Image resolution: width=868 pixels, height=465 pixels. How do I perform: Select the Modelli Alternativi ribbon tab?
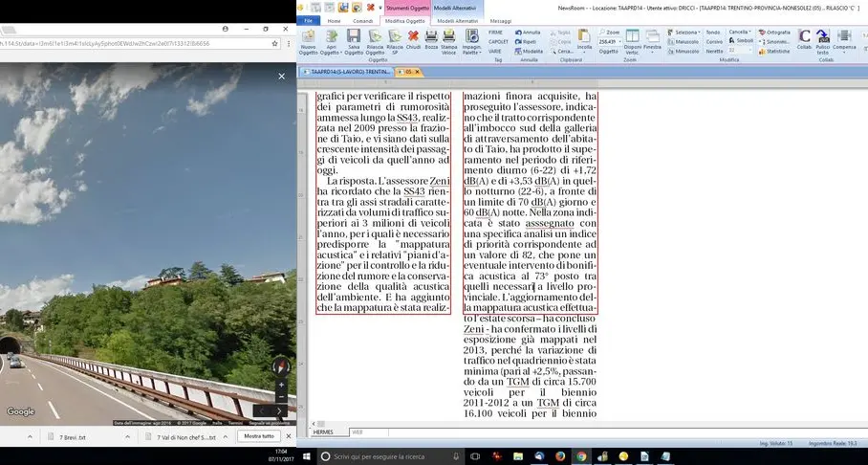[x=457, y=21]
